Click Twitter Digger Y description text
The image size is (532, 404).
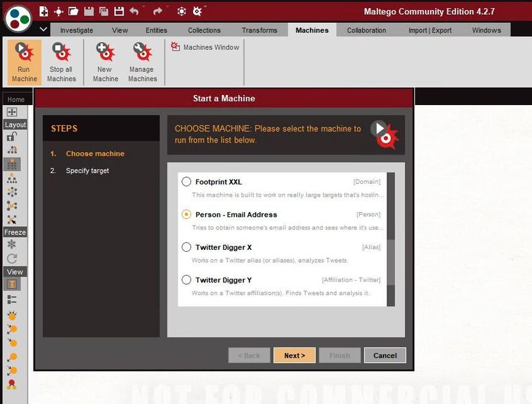pyautogui.click(x=280, y=293)
